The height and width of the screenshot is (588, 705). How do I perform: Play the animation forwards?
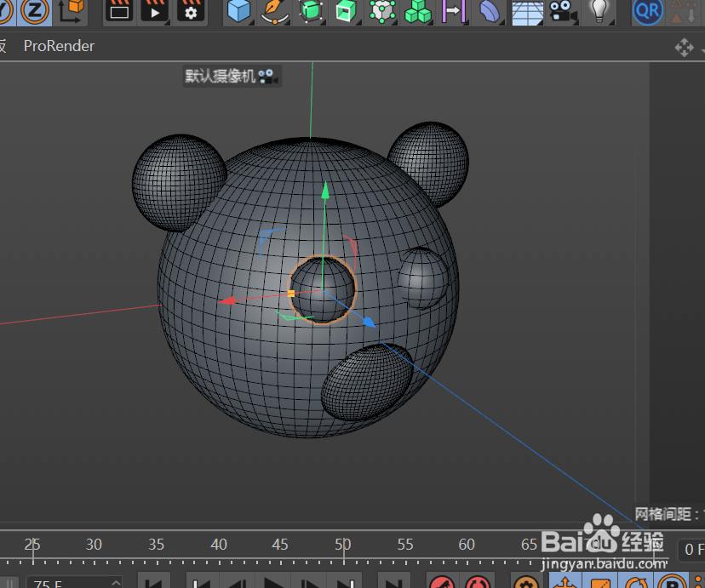click(273, 581)
